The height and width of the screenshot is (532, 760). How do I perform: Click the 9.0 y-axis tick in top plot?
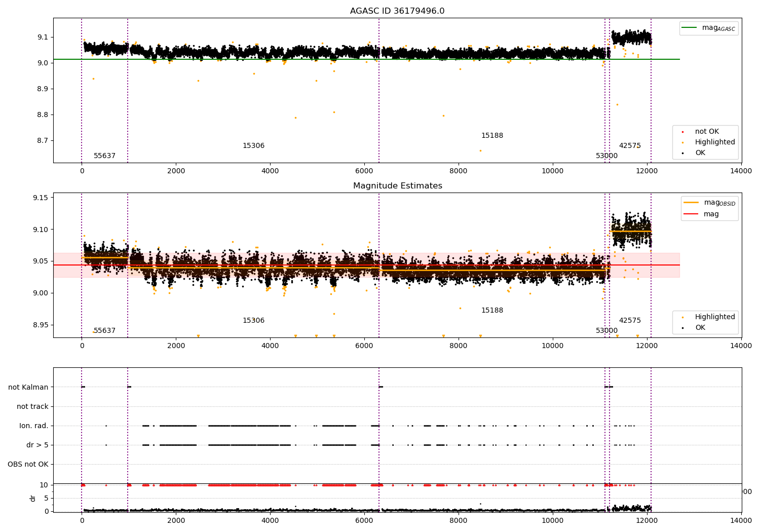(x=43, y=63)
